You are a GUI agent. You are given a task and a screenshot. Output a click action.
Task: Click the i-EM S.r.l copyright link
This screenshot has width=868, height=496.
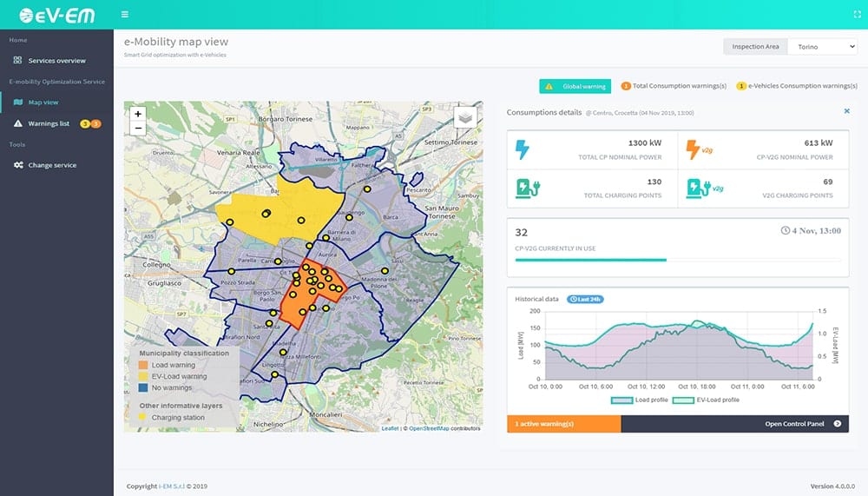coord(172,486)
